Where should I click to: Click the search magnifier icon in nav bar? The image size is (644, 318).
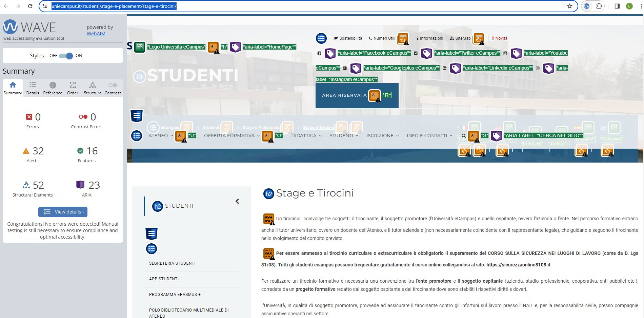[464, 135]
